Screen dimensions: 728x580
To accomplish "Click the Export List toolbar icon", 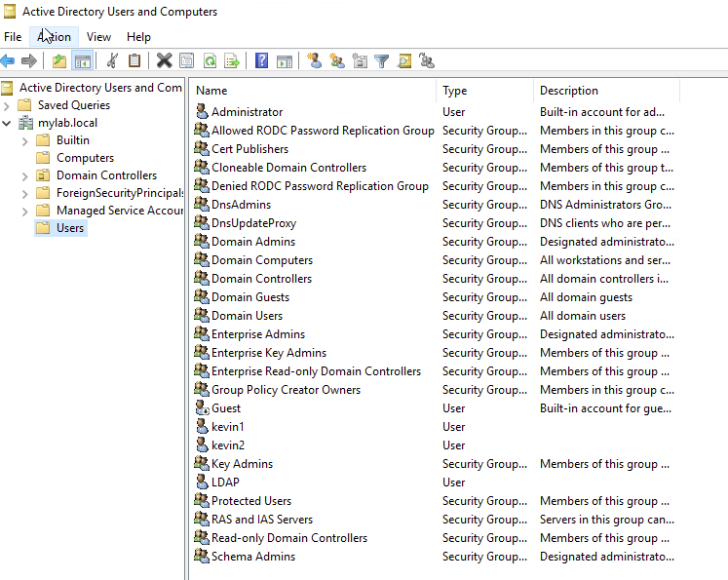I will [x=232, y=60].
